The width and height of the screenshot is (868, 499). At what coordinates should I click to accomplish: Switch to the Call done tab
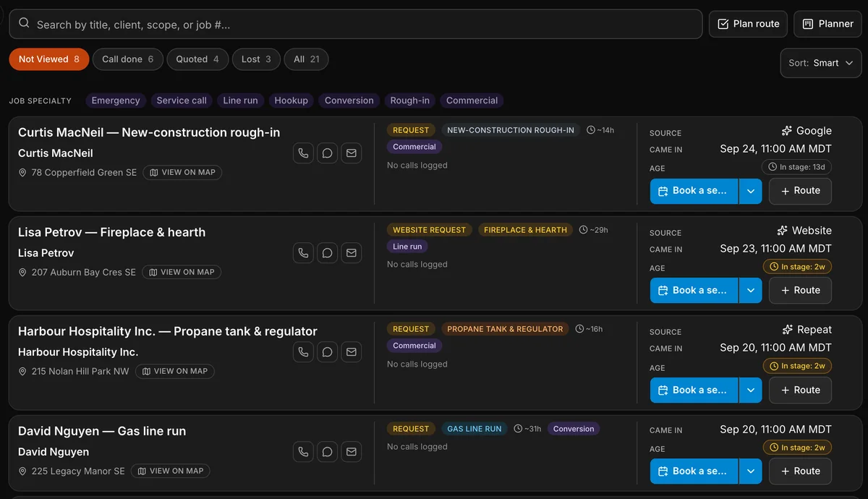(x=128, y=59)
